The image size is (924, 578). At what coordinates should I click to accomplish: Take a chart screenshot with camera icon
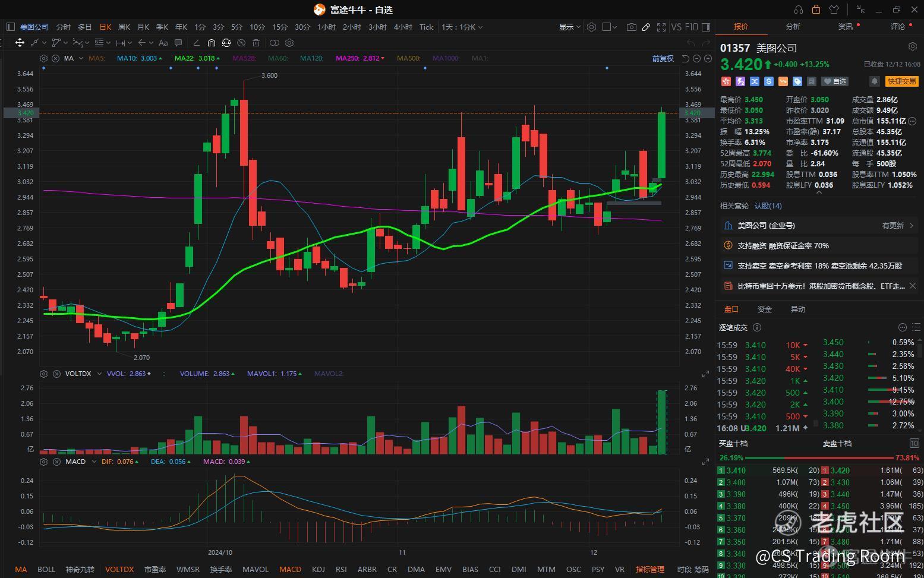coord(632,27)
